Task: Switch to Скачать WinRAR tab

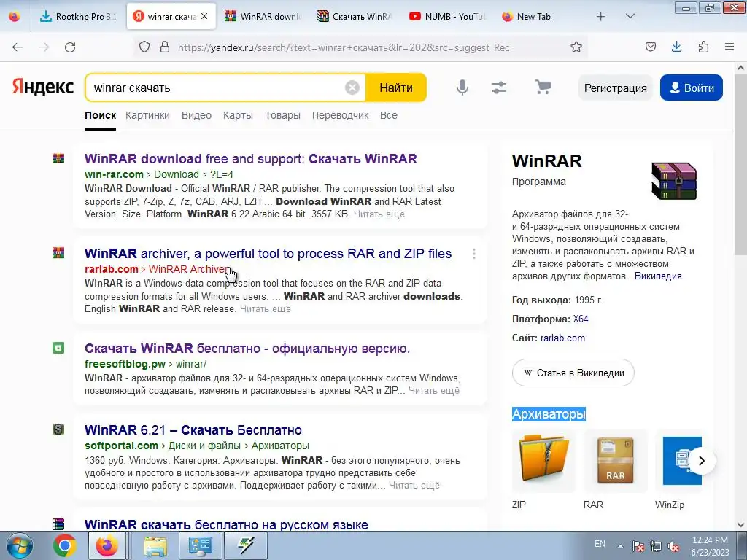Action: click(x=355, y=16)
